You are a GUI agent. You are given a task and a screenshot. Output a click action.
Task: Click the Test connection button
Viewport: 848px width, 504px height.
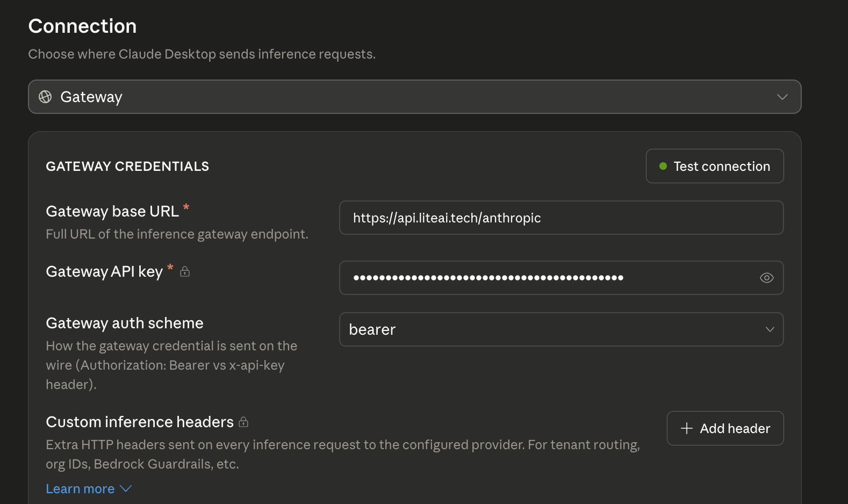[x=715, y=166]
